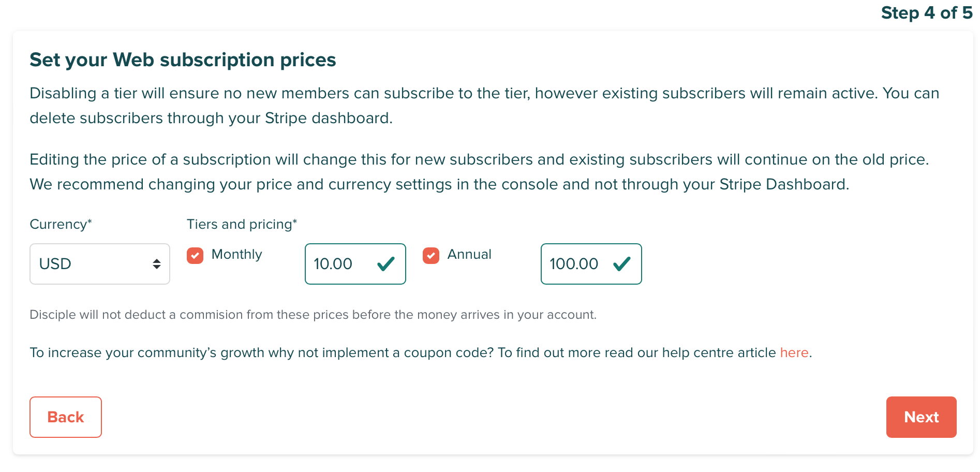Click the green checkmark in the annual price box
980x472 pixels.
[622, 264]
